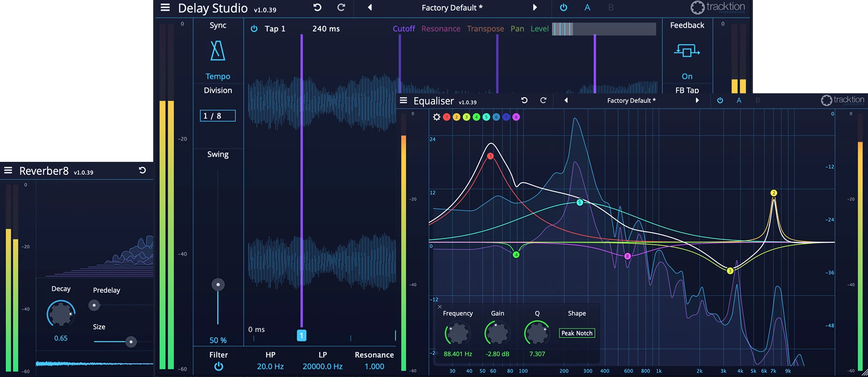868x377 pixels.
Task: Toggle Equaliser plugin power button
Action: (720, 100)
